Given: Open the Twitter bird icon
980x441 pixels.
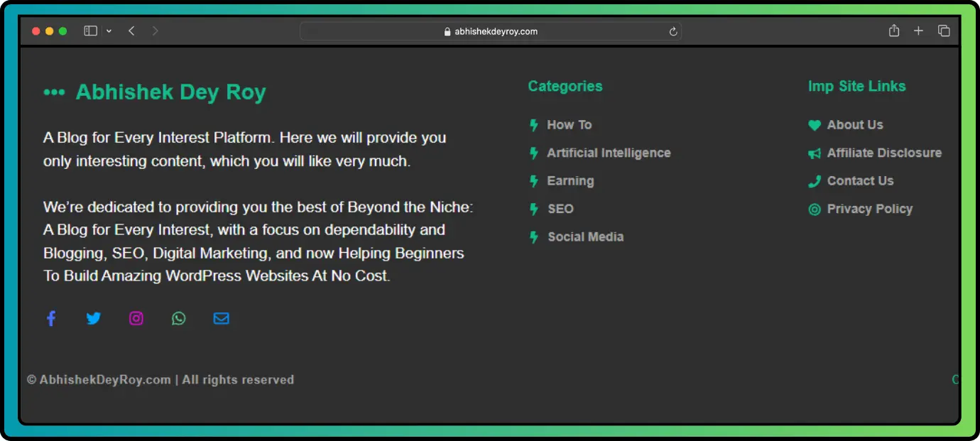Looking at the screenshot, I should pyautogui.click(x=94, y=318).
